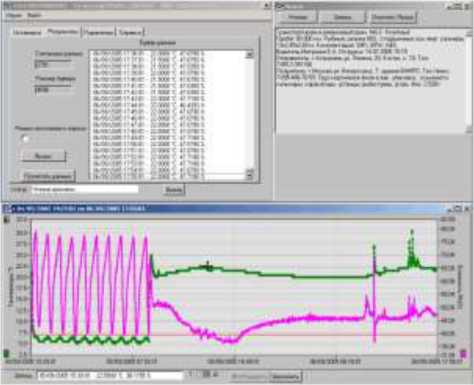Click the black cross marker on the green curve
The image size is (474, 385).
pos(209,266)
